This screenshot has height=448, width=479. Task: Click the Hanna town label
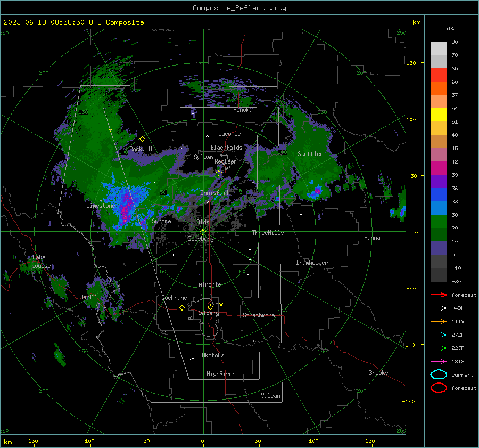372,238
